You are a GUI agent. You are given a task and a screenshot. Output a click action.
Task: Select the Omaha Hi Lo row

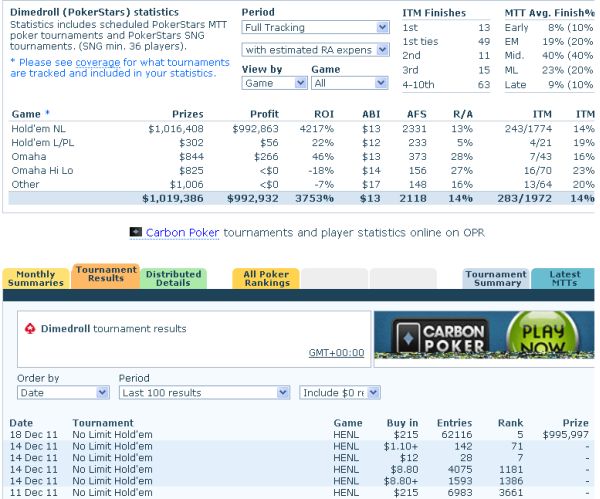(302, 171)
